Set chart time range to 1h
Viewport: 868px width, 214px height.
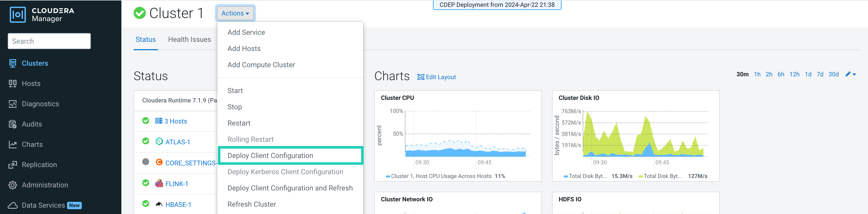click(757, 74)
